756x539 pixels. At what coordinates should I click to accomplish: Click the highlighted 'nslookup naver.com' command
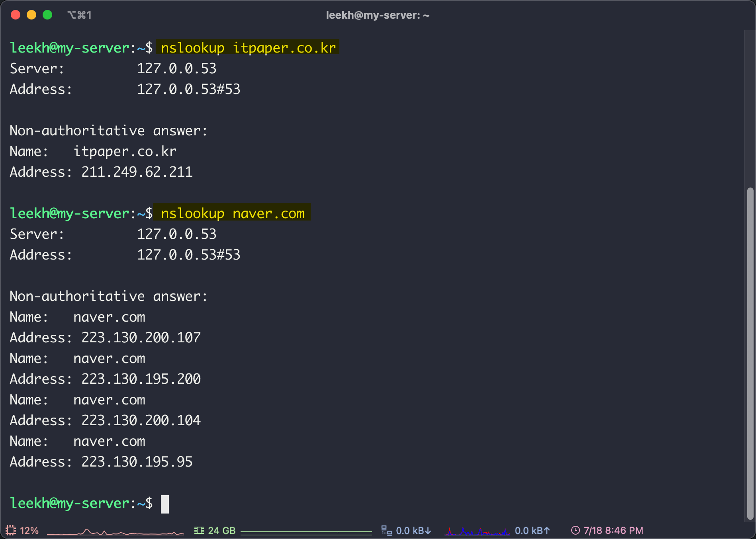pyautogui.click(x=232, y=213)
